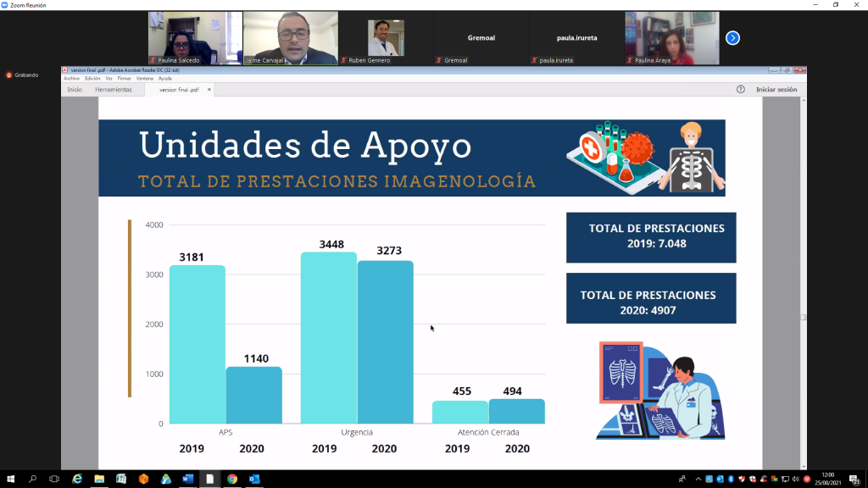This screenshot has width=868, height=488.
Task: Open the Ventana menu in Acrobat
Action: click(145, 78)
